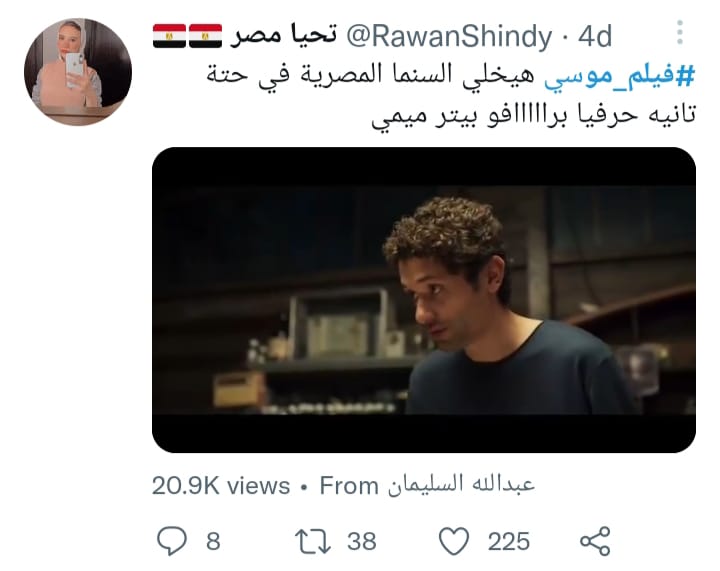Click the reply speech bubble icon
This screenshot has width=720, height=571.
pyautogui.click(x=172, y=541)
